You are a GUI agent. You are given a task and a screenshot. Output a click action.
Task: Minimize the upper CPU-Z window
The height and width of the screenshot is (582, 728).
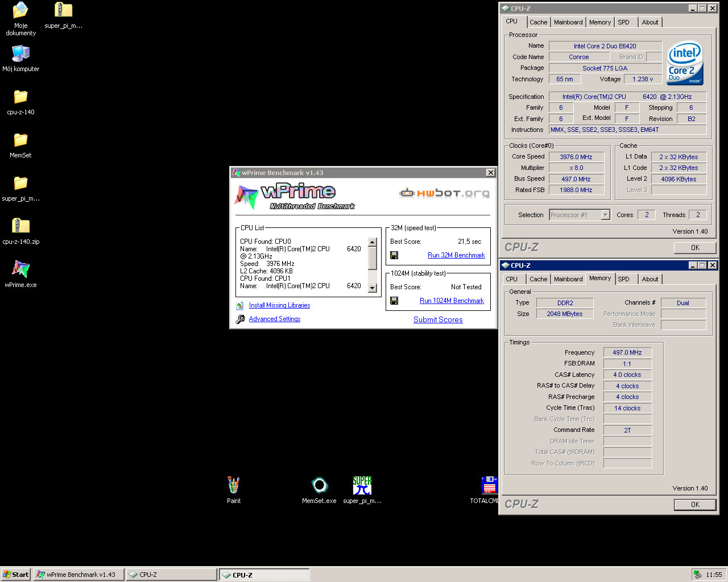point(692,9)
